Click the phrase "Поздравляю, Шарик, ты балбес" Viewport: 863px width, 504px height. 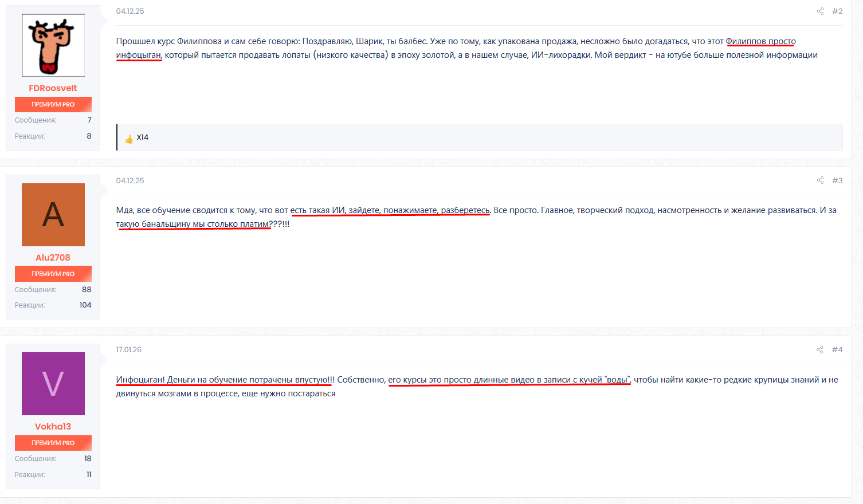coord(365,41)
